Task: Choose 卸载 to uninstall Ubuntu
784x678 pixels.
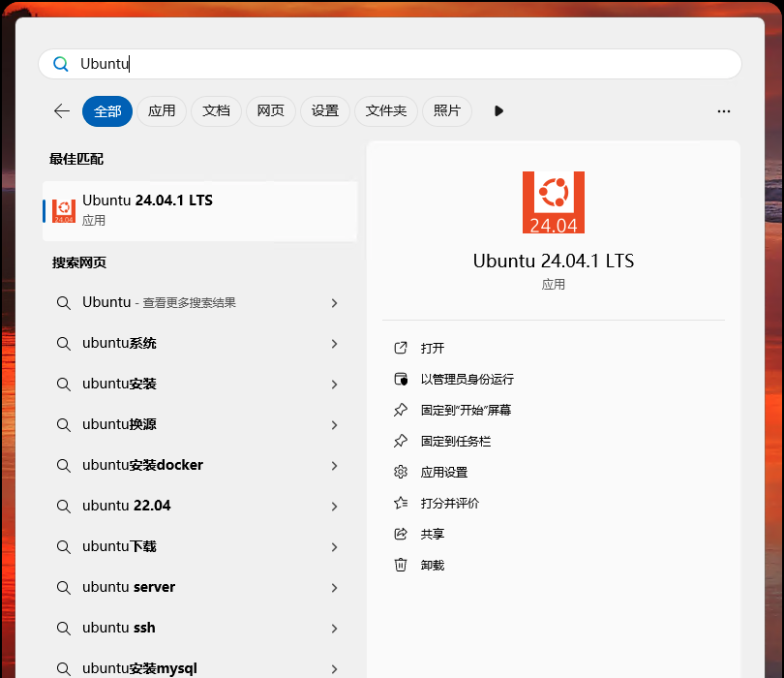Action: coord(433,566)
